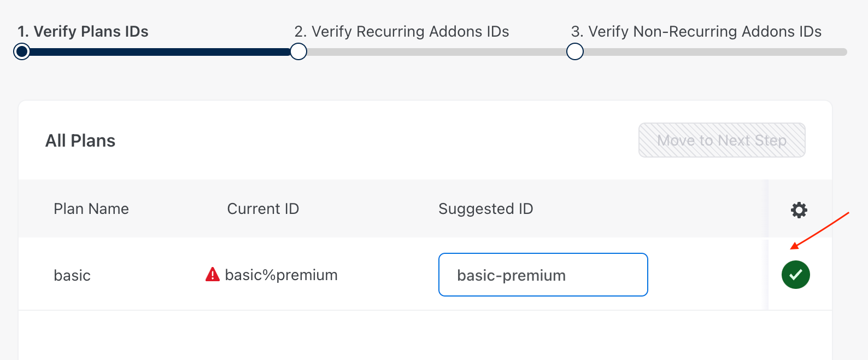Open "3. Verify Non-Recurring Addons IDs" label

pyautogui.click(x=696, y=32)
